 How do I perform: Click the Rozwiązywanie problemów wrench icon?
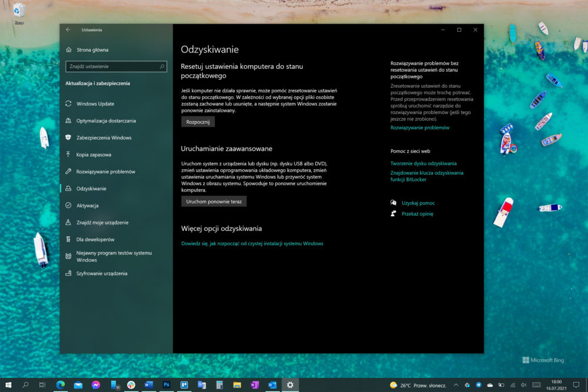pyautogui.click(x=68, y=171)
